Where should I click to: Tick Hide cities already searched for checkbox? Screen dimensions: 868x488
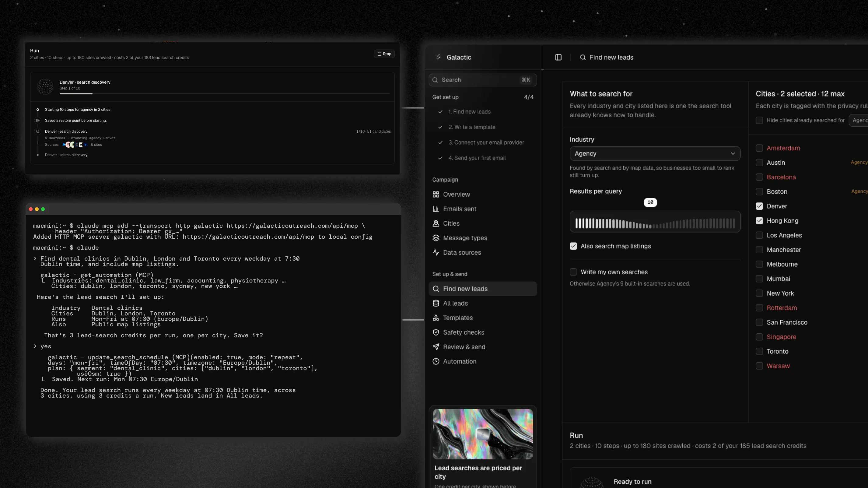(759, 120)
